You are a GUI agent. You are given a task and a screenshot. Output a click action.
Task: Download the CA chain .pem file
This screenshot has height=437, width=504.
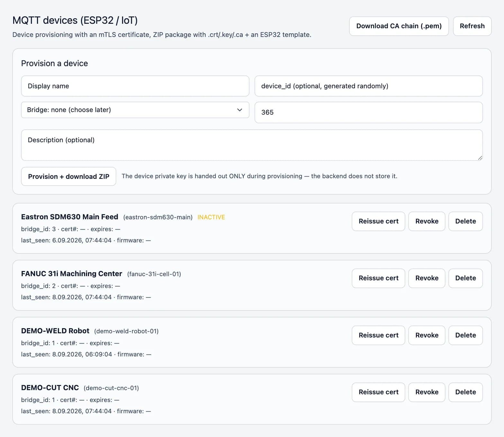pos(399,26)
